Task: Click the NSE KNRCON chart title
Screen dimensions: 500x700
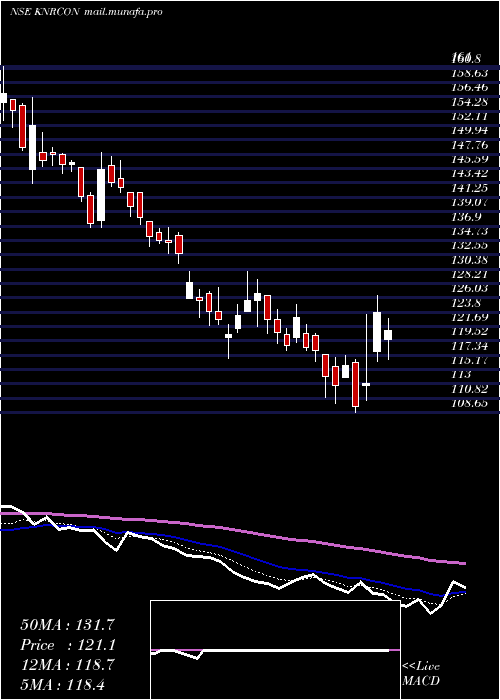Action: (x=45, y=12)
